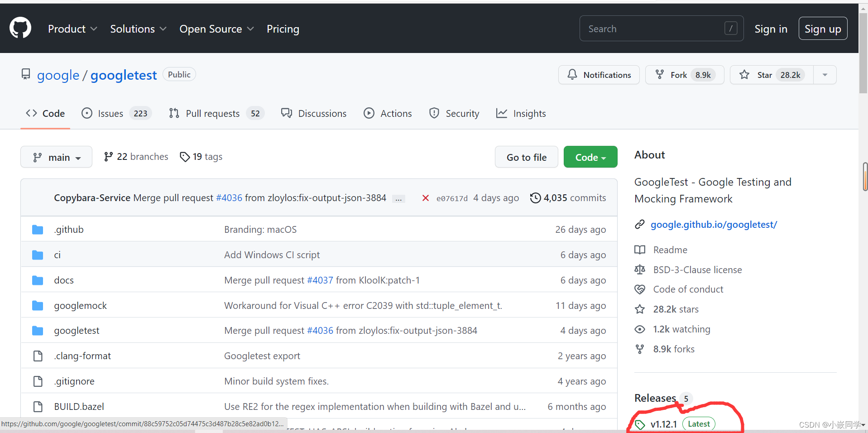
Task: Click the failed status red X icon
Action: (x=426, y=198)
